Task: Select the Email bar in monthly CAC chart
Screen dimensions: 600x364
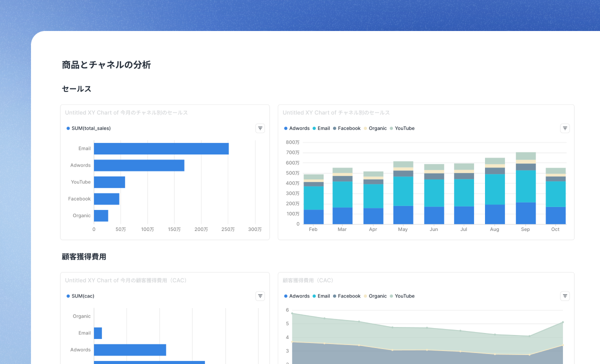Action: click(98, 333)
